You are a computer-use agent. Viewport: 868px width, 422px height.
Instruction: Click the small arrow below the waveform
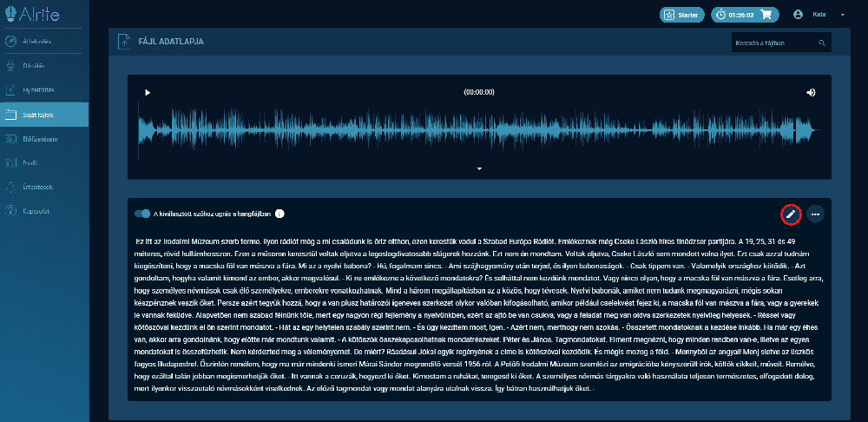[x=479, y=168]
